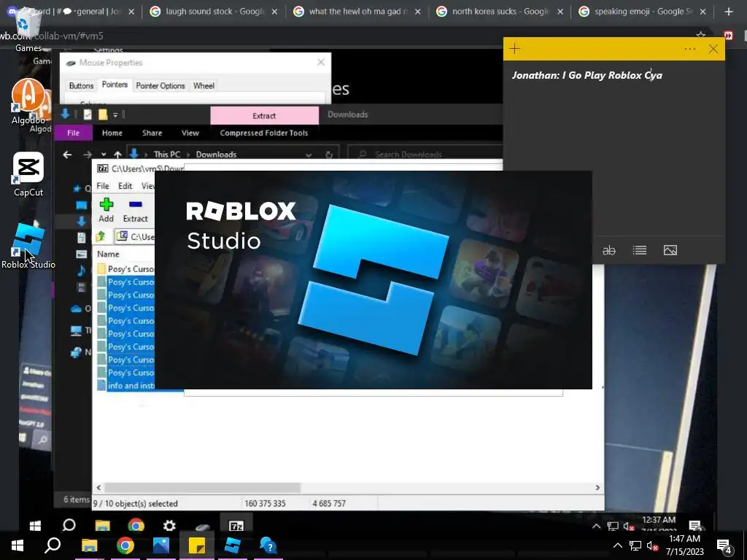Toggle strikethrough formatting in sticky note
Screen dimensions: 747x560
[x=609, y=251]
